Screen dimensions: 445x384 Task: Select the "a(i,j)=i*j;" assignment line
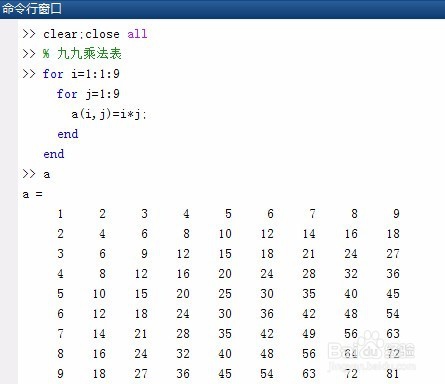109,114
